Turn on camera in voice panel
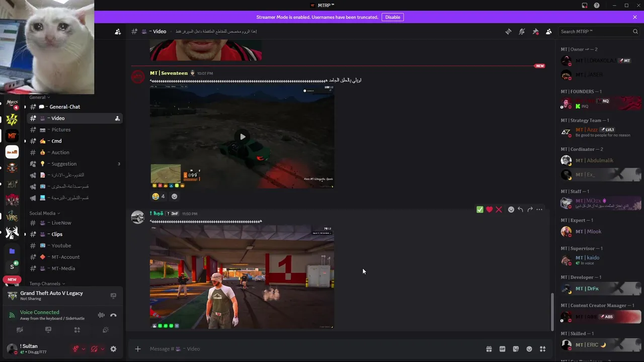The image size is (644, 362). point(20,330)
